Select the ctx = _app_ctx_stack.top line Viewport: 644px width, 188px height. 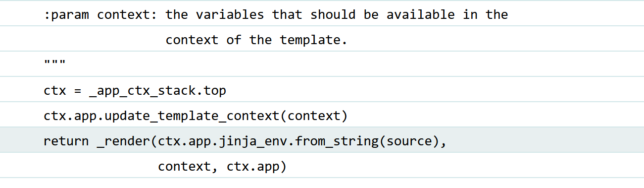click(x=322, y=89)
